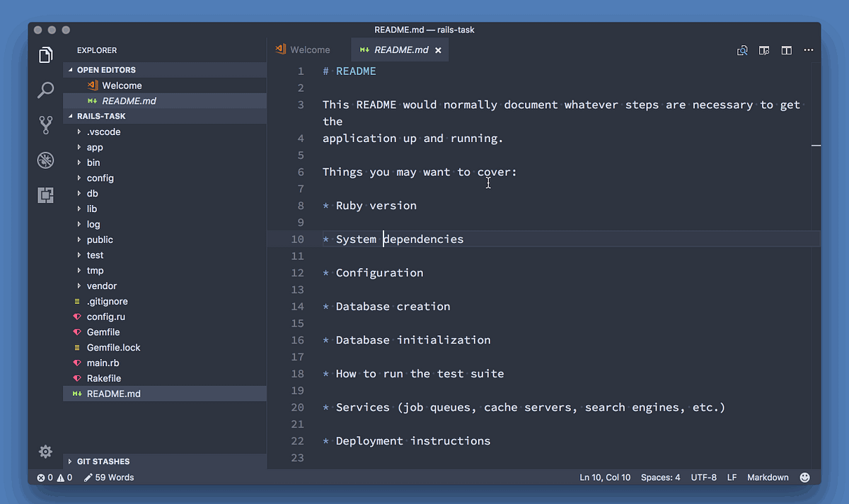Switch to the Welcome tab
The image size is (849, 504).
pyautogui.click(x=308, y=49)
